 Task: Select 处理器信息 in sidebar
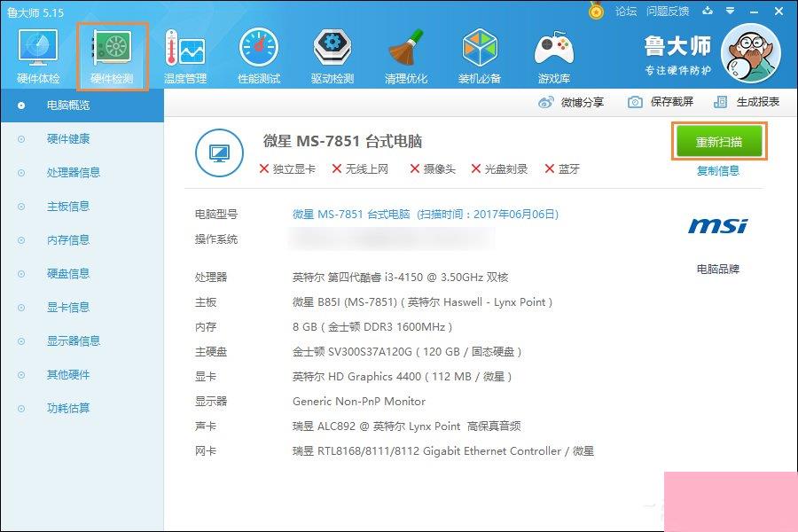pos(82,173)
